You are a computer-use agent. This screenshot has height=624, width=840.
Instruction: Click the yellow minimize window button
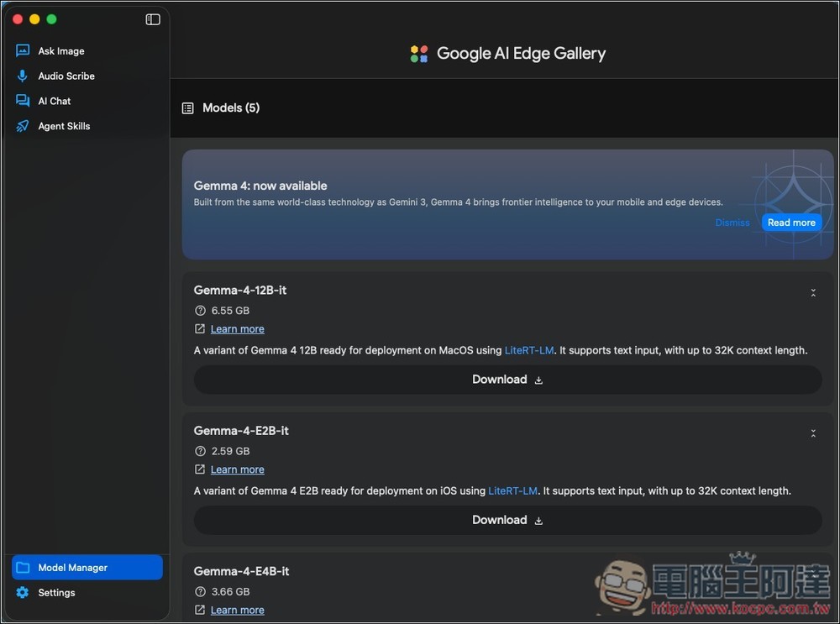click(34, 19)
